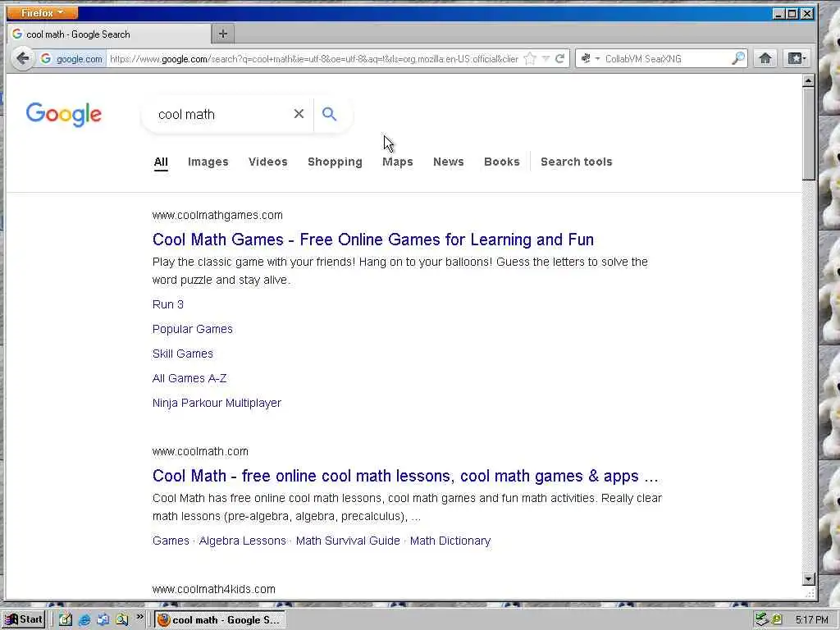Viewport: 840px width, 630px height.
Task: Click the first system tray icon
Action: point(762,620)
